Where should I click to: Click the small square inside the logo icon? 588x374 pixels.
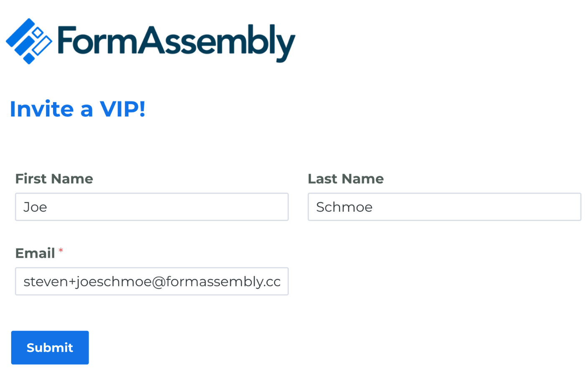tap(38, 33)
